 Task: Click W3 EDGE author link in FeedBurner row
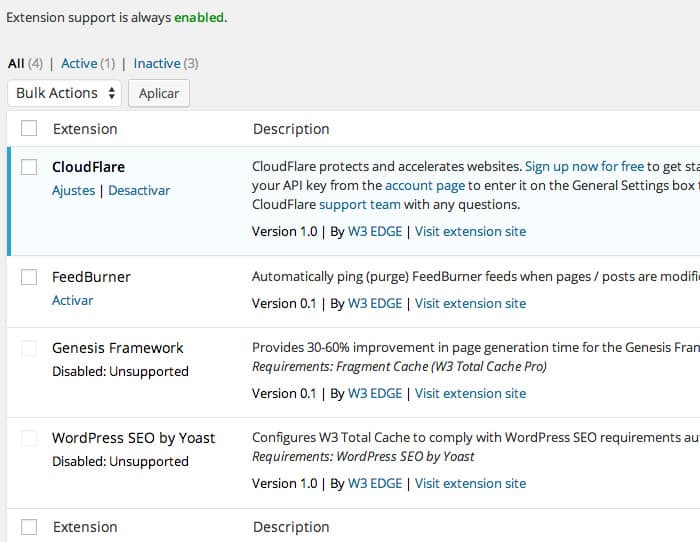coord(375,304)
